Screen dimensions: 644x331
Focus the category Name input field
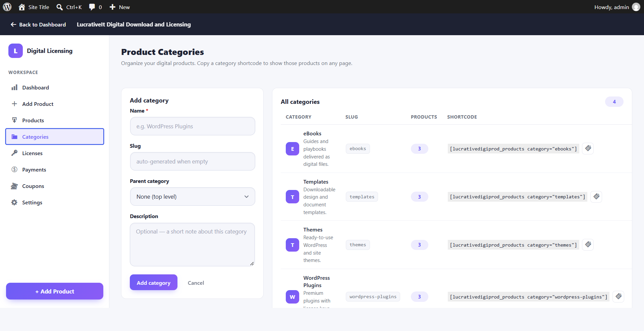[193, 126]
